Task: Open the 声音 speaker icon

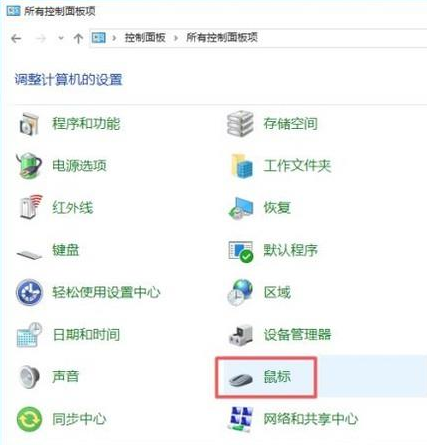Action: coord(29,377)
